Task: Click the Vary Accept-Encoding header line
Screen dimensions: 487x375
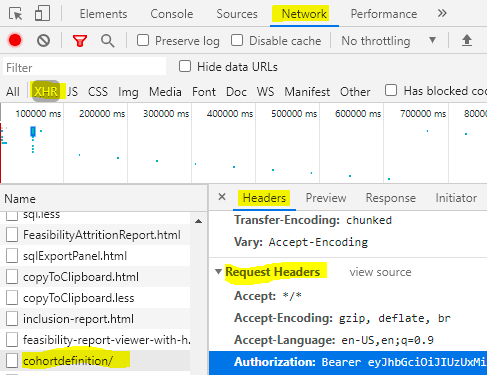Action: [301, 242]
